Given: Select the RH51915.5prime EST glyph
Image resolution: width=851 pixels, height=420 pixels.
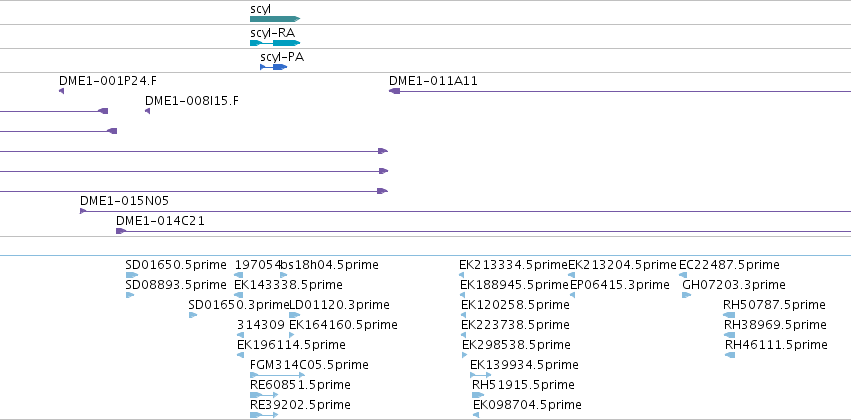Looking at the screenshot, I should click(x=478, y=395).
